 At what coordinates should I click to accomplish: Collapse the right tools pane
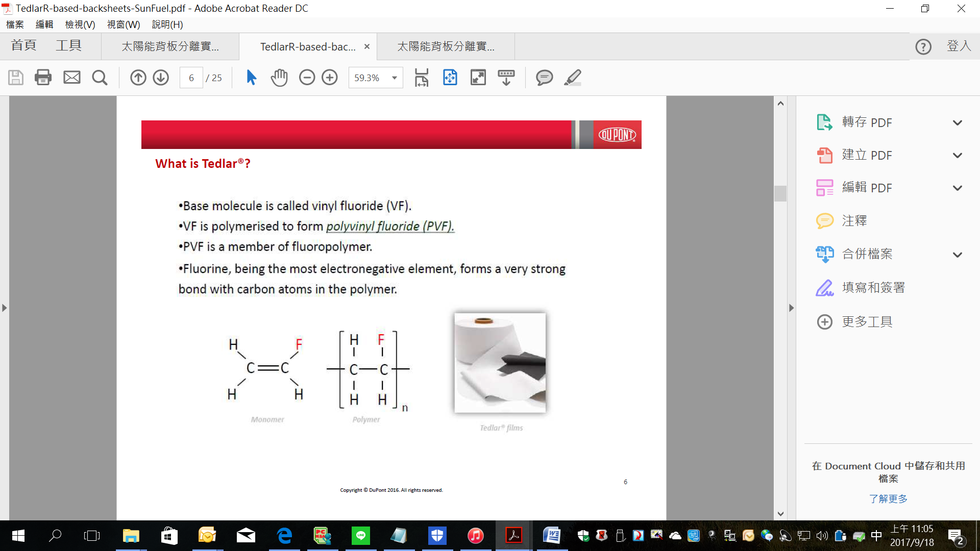[791, 308]
